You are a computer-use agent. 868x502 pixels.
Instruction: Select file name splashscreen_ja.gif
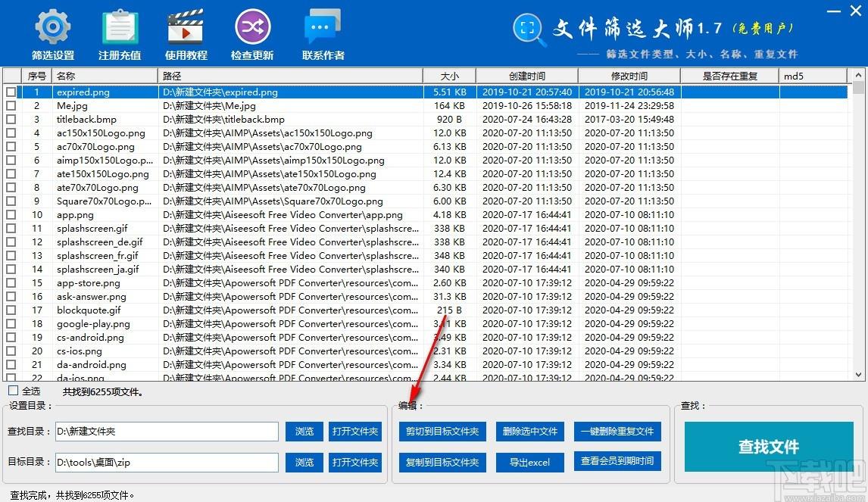click(x=98, y=269)
